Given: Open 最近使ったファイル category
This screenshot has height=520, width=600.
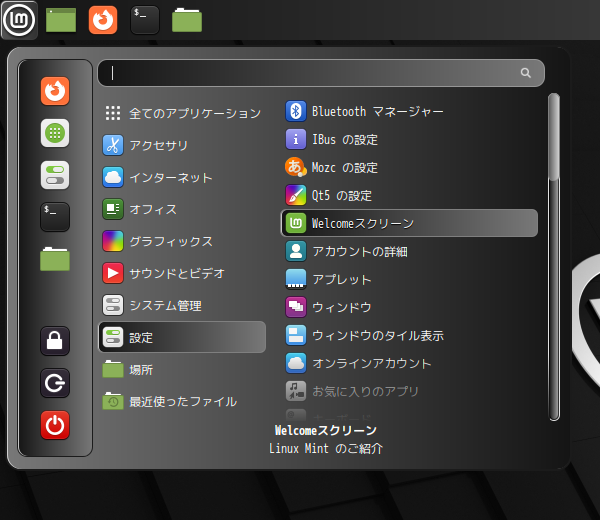Looking at the screenshot, I should (182, 401).
